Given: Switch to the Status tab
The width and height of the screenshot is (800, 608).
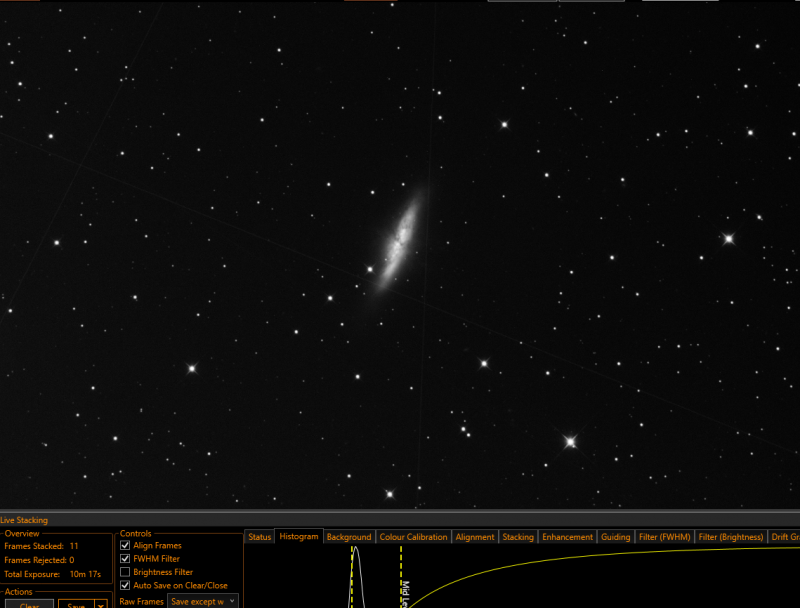Looking at the screenshot, I should [x=260, y=537].
